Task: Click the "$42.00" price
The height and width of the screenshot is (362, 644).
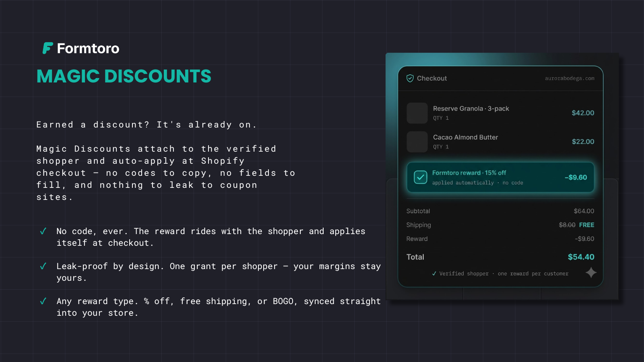Action: coord(583,113)
